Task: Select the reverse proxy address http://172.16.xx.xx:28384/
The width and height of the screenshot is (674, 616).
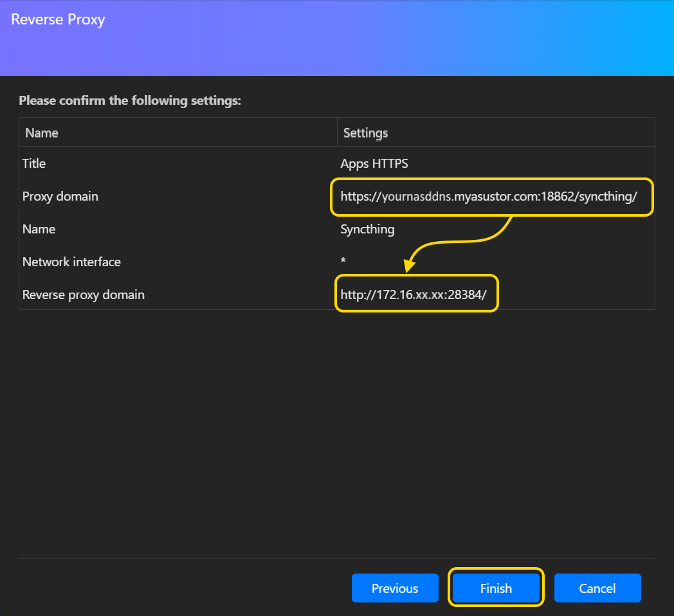Action: tap(414, 294)
